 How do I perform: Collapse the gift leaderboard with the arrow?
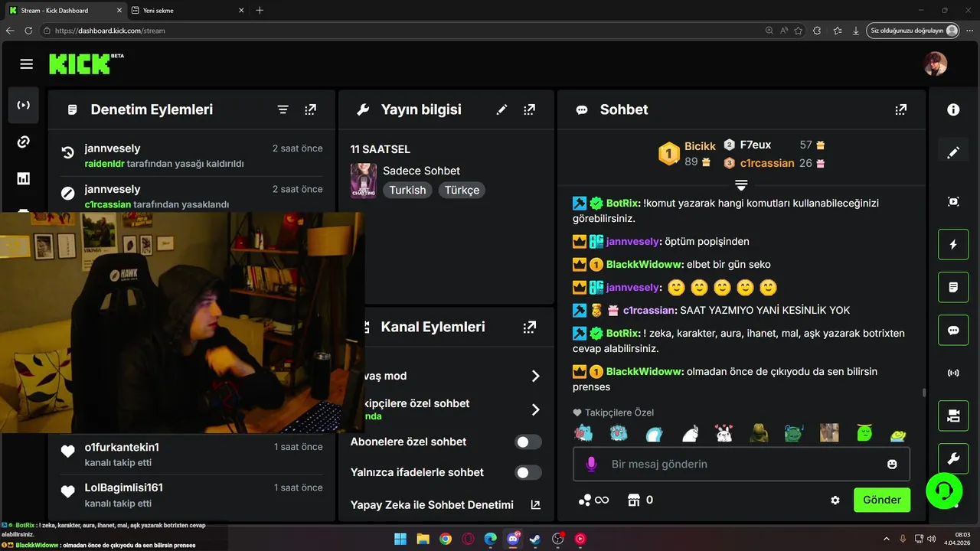click(x=741, y=185)
